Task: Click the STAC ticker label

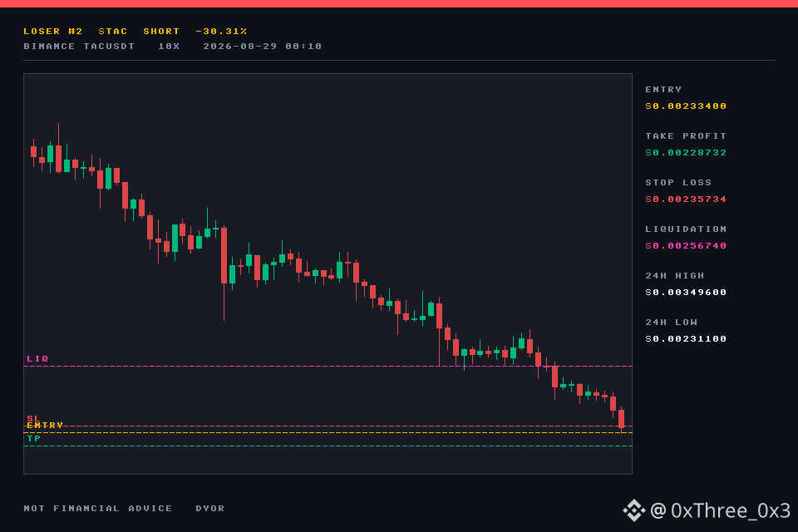Action: [112, 32]
